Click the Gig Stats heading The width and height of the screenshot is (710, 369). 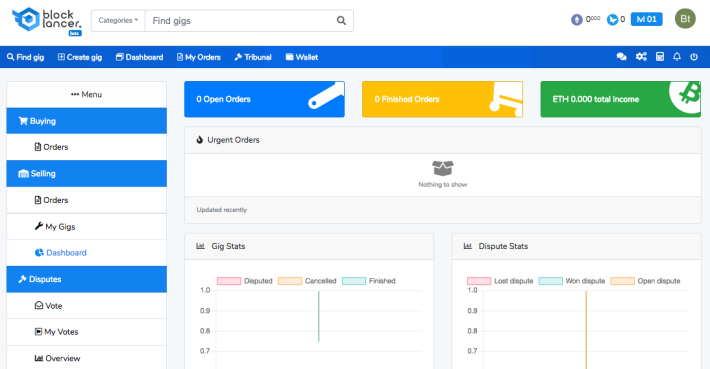228,246
